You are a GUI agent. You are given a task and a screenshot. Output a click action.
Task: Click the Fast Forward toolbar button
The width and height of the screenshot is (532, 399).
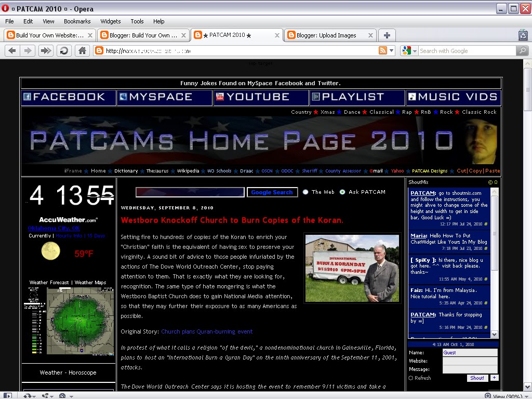click(x=46, y=51)
